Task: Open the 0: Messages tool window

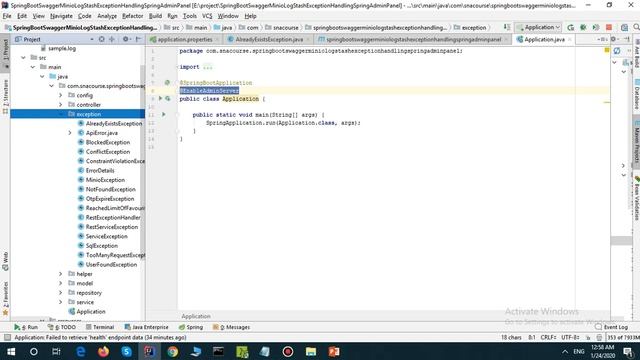Action: (231, 327)
